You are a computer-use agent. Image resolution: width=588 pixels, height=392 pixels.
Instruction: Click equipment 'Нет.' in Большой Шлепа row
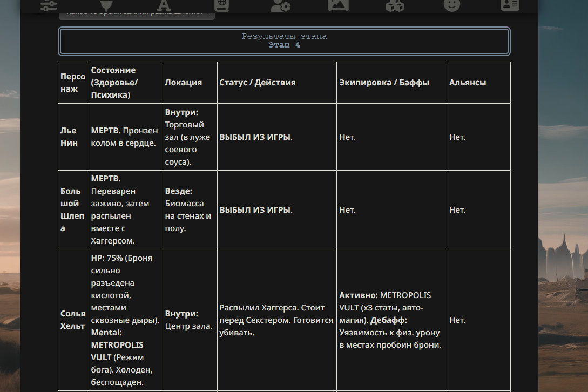391,209
